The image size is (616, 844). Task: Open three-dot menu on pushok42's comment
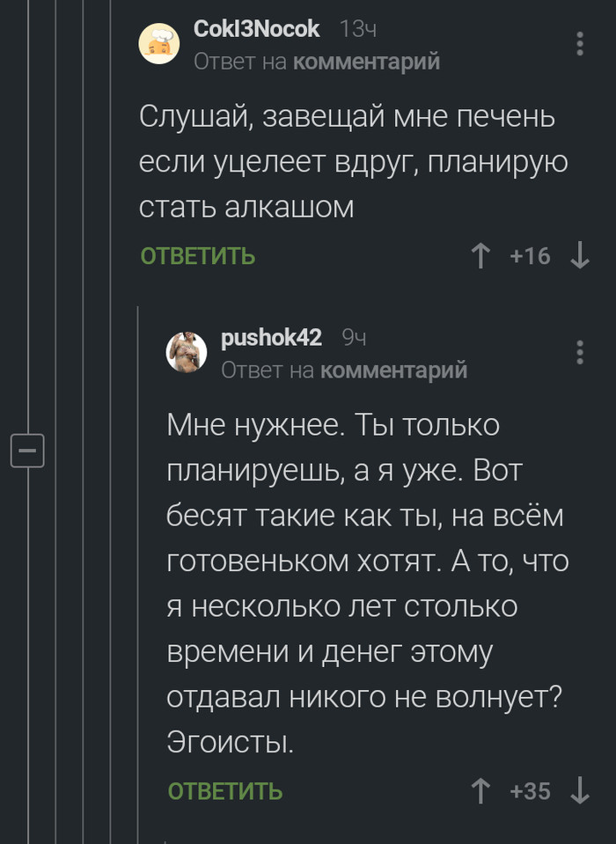[579, 352]
